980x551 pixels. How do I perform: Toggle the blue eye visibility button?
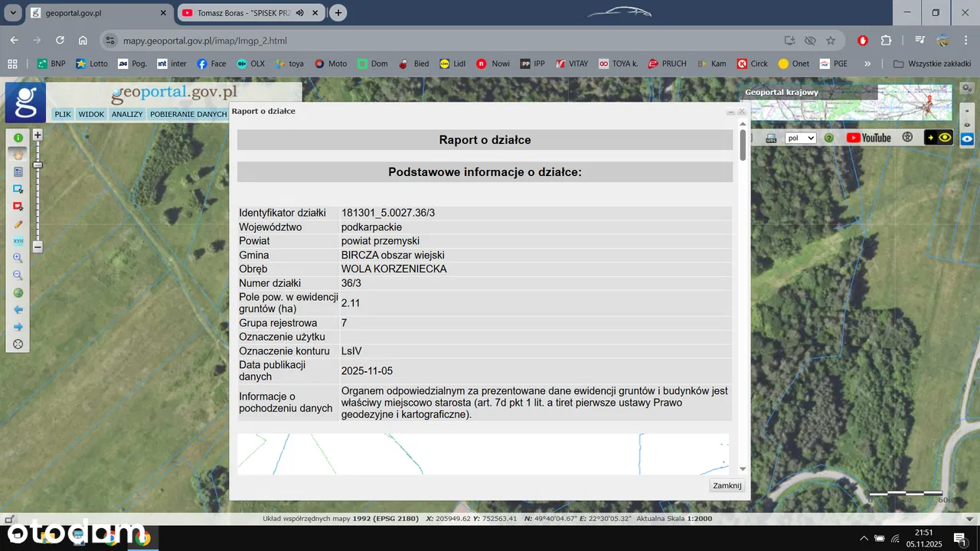(967, 139)
